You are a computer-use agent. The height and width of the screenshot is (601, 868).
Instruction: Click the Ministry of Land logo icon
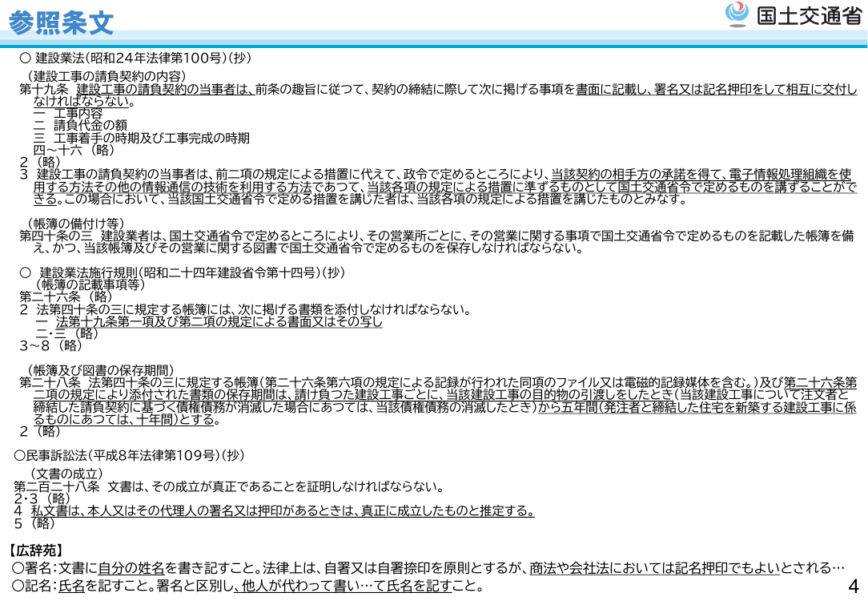[x=737, y=14]
